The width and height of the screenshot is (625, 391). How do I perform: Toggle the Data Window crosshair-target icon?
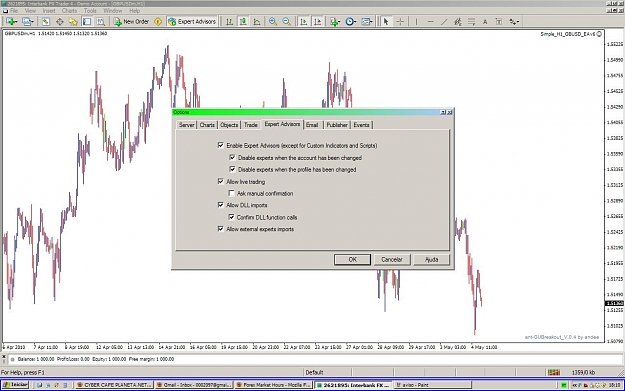pos(59,22)
